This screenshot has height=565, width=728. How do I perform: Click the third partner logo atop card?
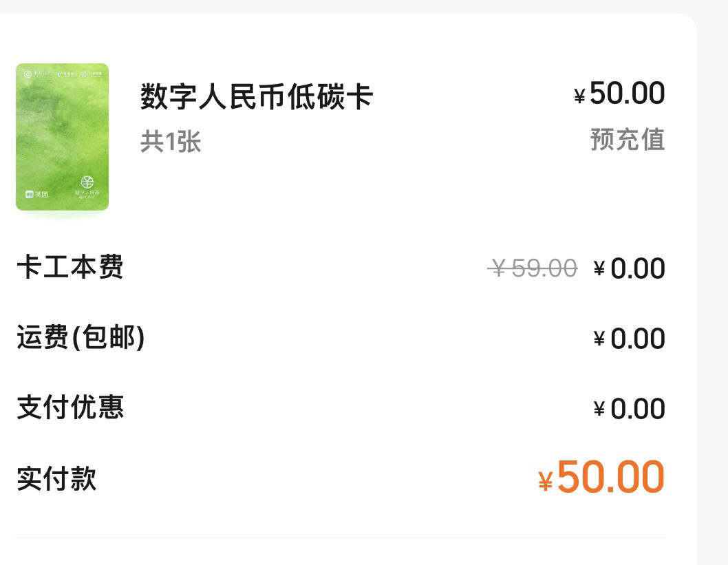92,74
